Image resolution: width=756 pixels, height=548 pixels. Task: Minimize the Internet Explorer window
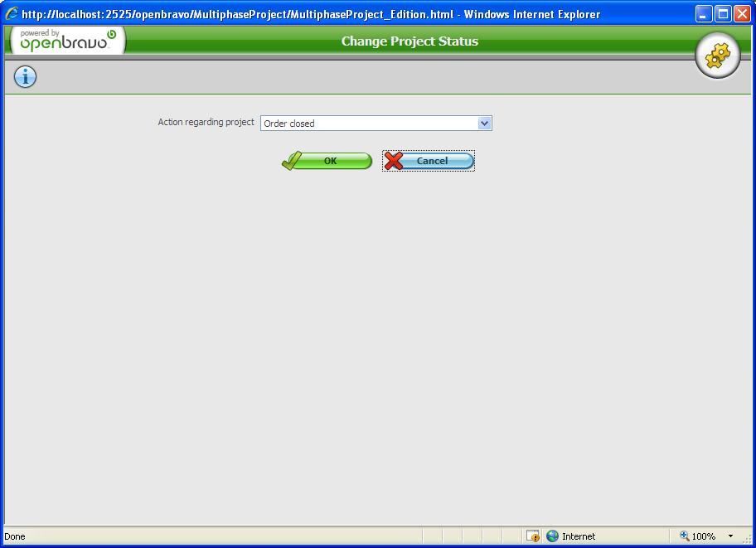704,14
